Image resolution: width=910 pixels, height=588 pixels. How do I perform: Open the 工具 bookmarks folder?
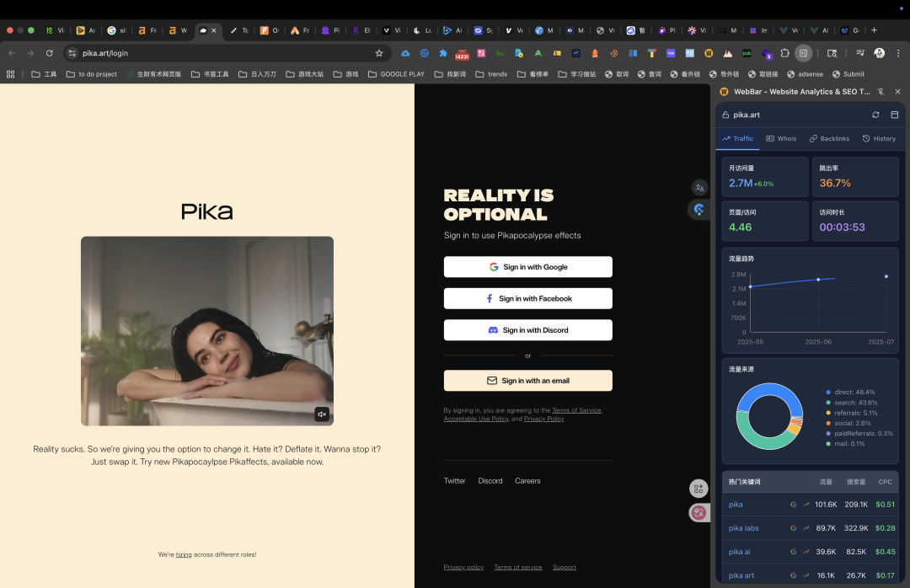(x=44, y=74)
